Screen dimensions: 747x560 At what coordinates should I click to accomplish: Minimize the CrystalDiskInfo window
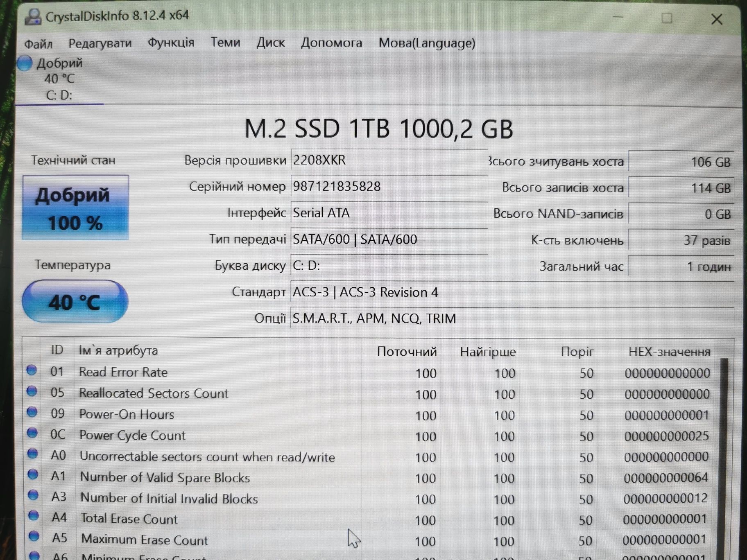click(618, 17)
